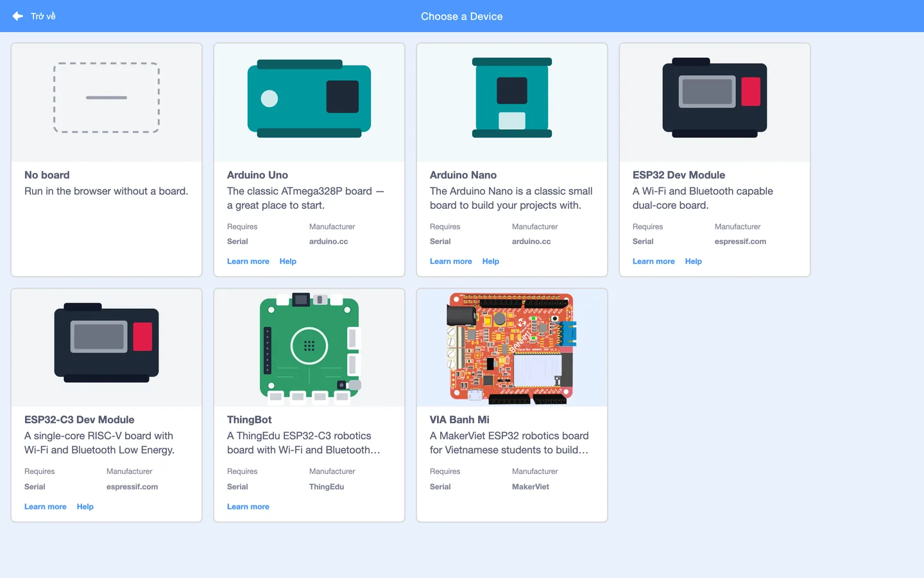Open Help for ESP32-C3 Dev Module

85,507
